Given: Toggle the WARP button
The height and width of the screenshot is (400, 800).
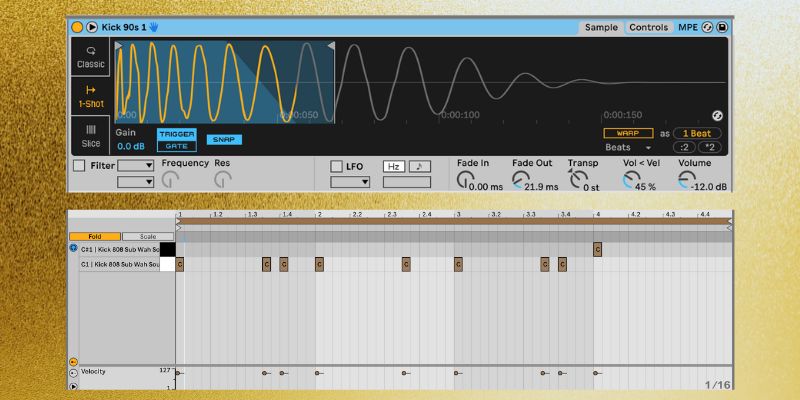Looking at the screenshot, I should (x=628, y=133).
